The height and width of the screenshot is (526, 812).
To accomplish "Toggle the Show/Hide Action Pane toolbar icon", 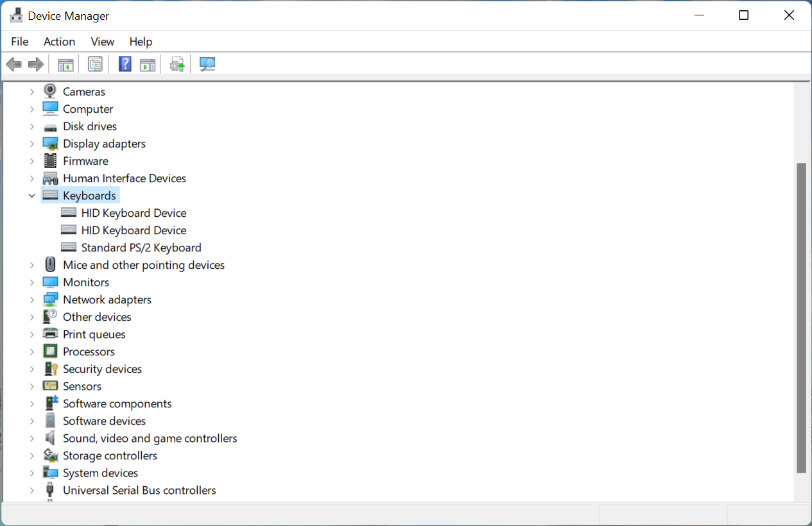I will click(148, 64).
